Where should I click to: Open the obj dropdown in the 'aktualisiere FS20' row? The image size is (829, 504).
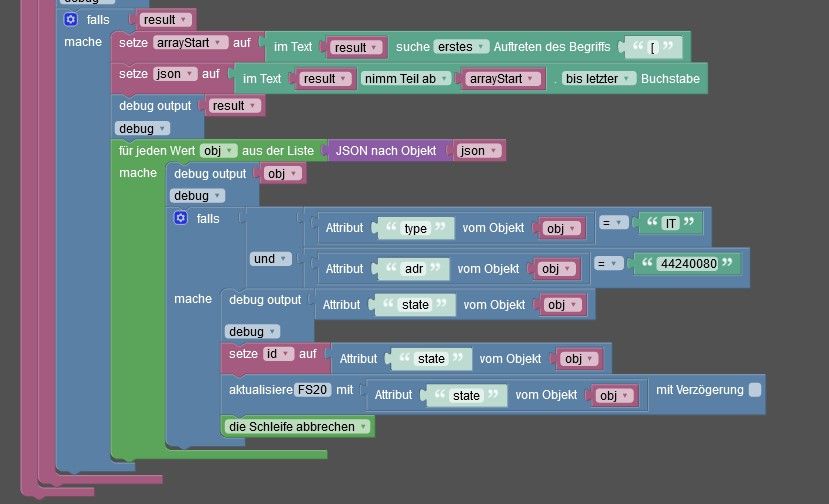coord(614,396)
